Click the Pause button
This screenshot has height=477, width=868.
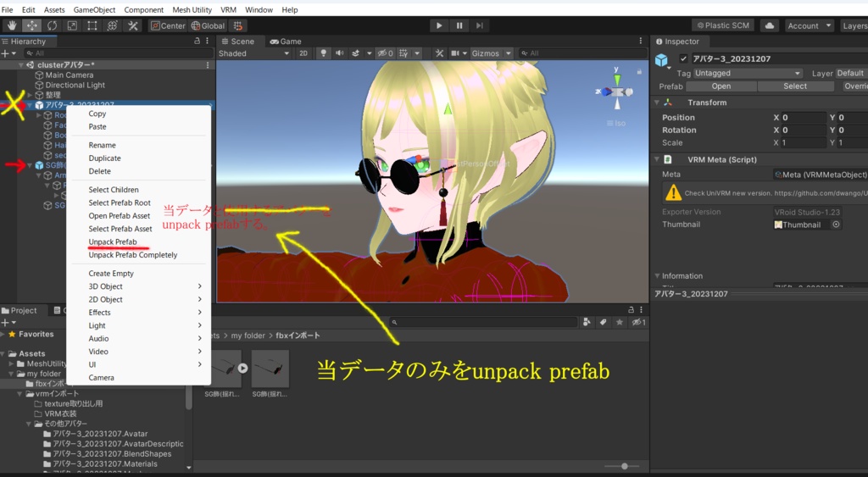[459, 25]
